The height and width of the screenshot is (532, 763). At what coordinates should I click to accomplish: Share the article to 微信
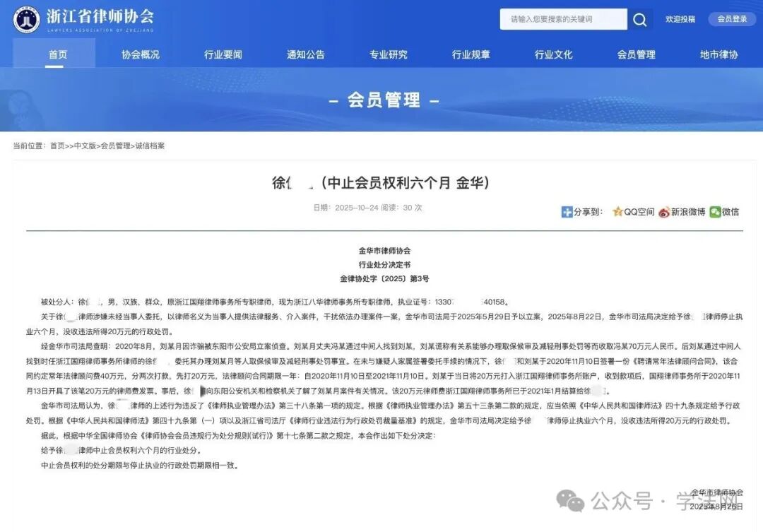(726, 212)
